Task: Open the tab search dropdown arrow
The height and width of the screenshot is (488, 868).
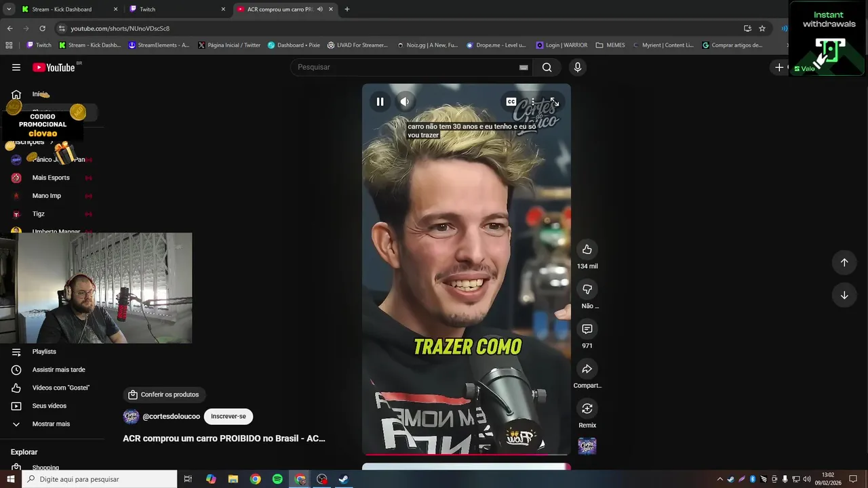Action: click(x=9, y=9)
